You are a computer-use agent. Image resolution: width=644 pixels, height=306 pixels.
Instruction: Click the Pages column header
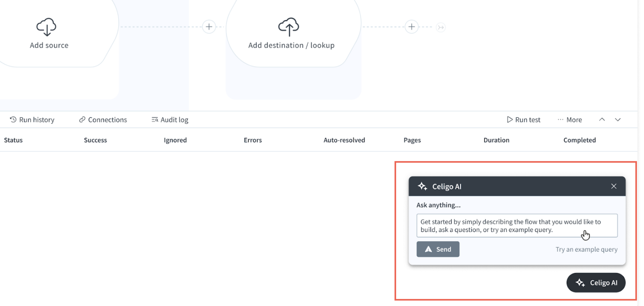[412, 140]
